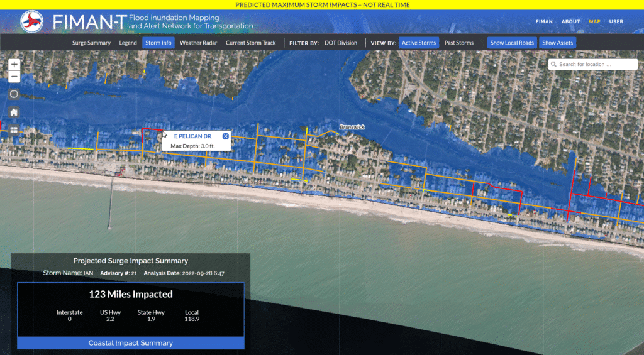Close the E Pelican Dr popup

point(225,136)
